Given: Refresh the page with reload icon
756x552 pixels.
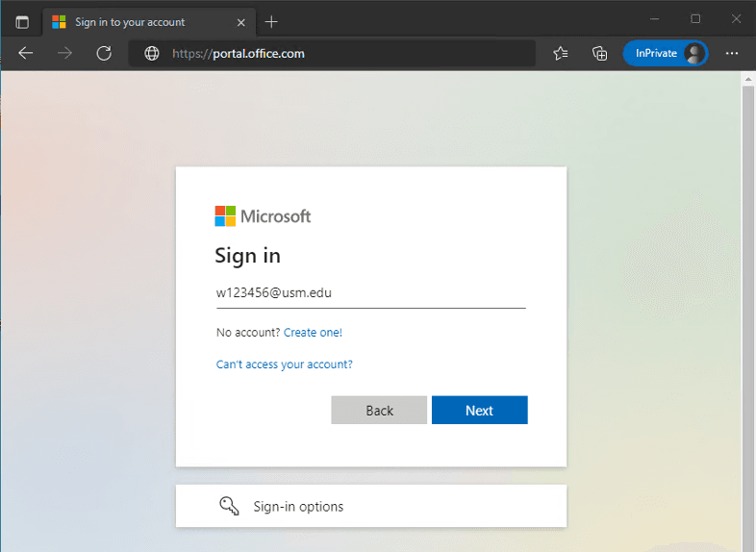Looking at the screenshot, I should click(x=104, y=53).
